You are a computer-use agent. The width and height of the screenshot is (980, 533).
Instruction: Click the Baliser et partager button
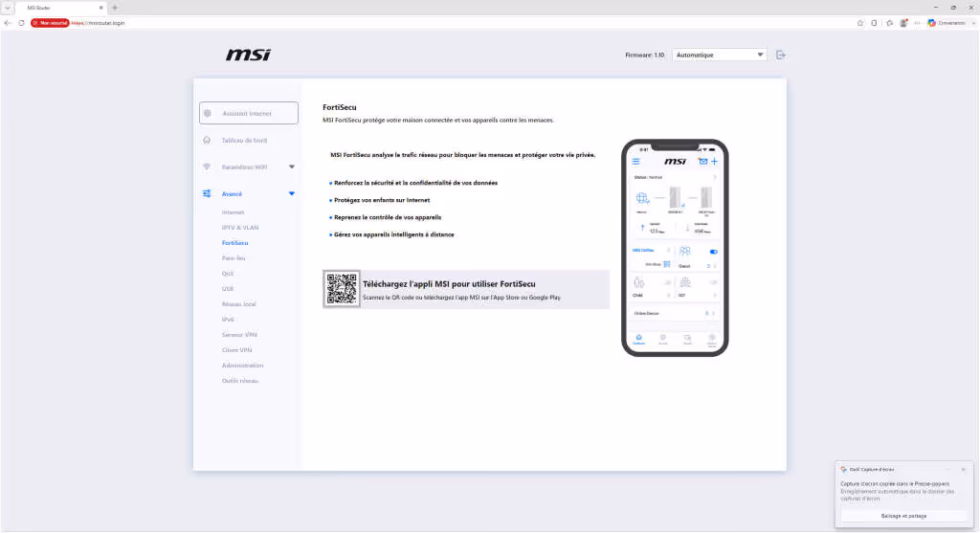click(903, 516)
